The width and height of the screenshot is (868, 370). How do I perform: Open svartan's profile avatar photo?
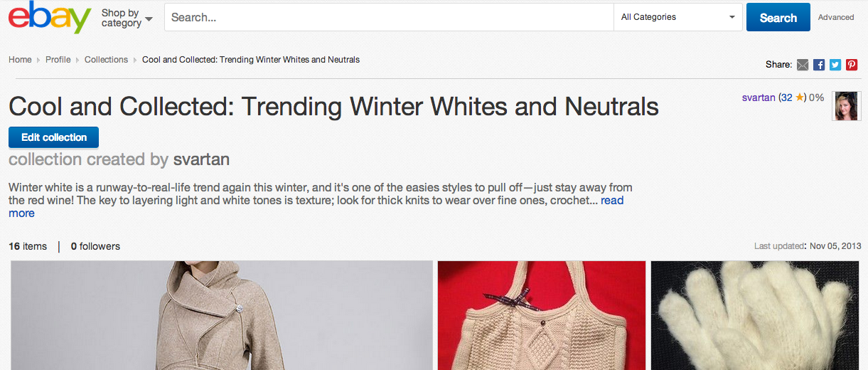coord(846,106)
